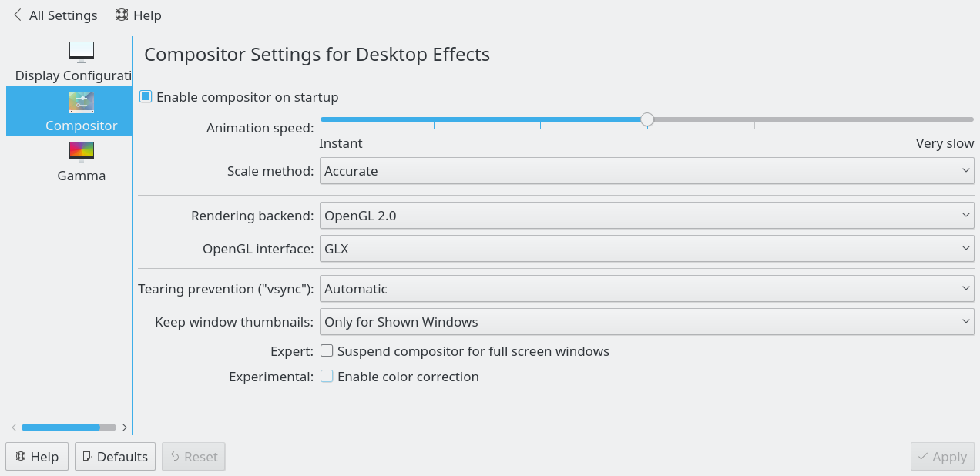Viewport: 980px width, 476px height.
Task: Toggle Enable compositor on startup checkbox
Action: [x=146, y=97]
